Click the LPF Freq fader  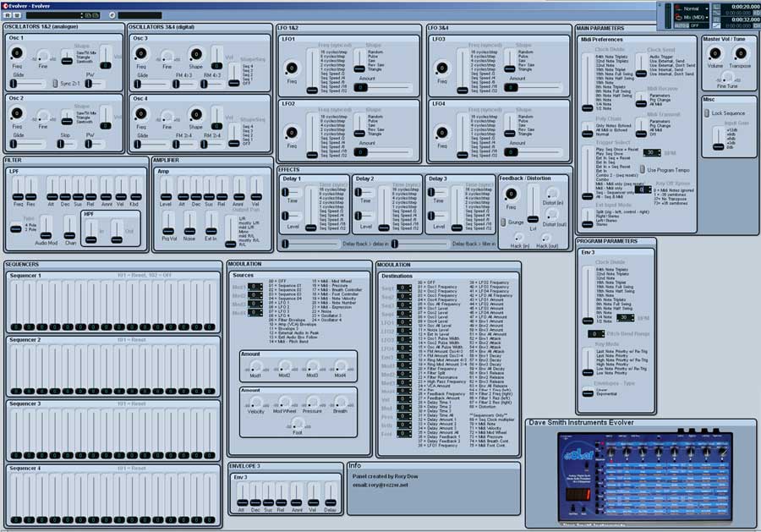[18, 189]
